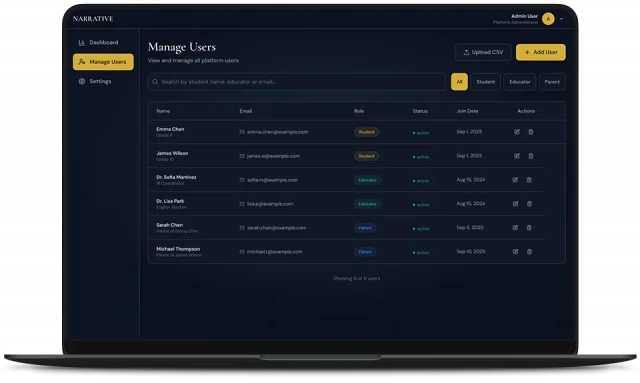Edit Emma Chen's user record
Screen dimensions: 640x383
517,132
